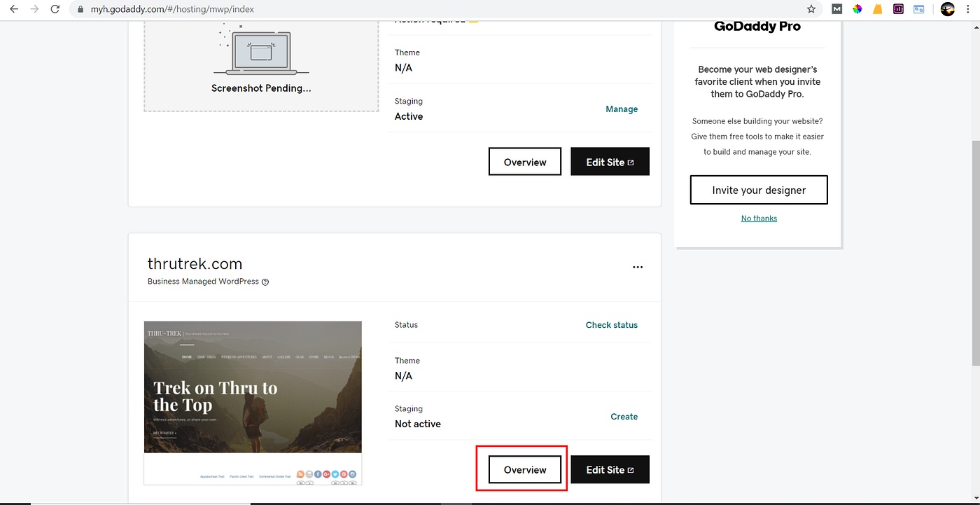
Task: Click the Not active staging value
Action: pos(418,424)
